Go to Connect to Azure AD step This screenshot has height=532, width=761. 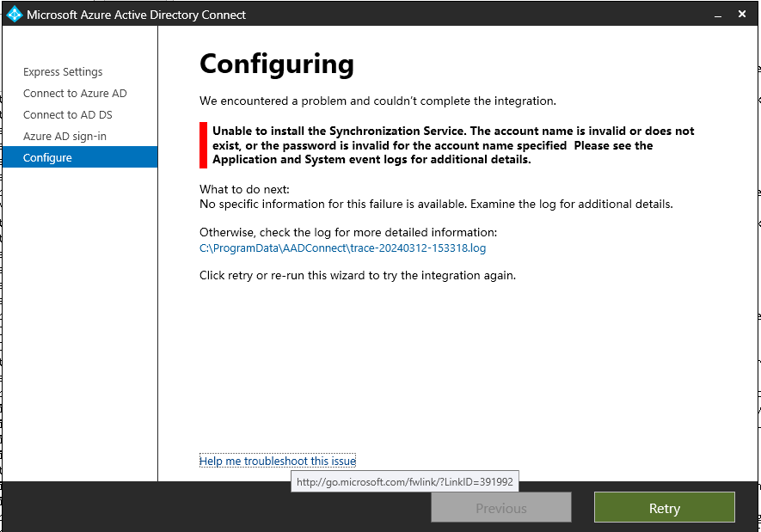pyautogui.click(x=75, y=93)
